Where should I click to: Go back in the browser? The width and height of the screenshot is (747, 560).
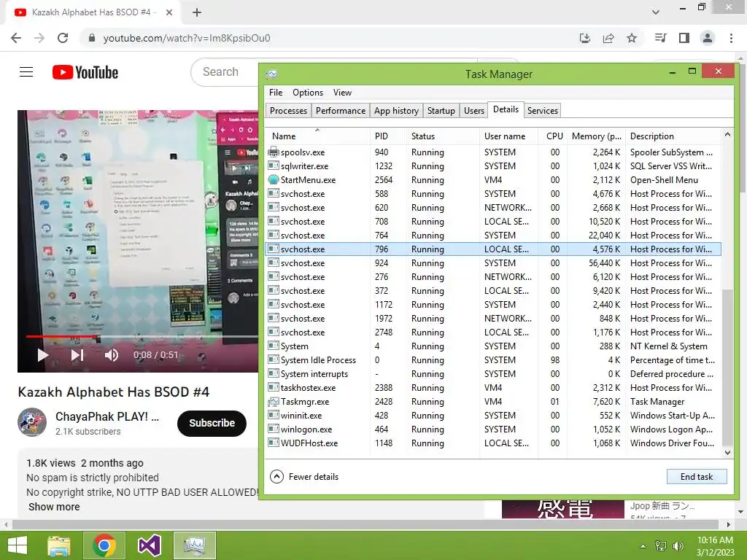tap(16, 38)
